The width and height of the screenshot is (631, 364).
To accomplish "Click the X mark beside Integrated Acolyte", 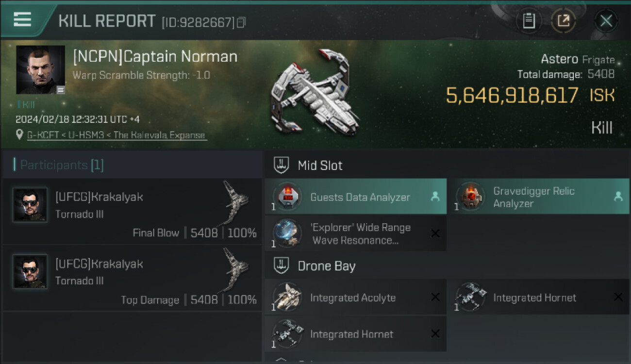I will (435, 298).
